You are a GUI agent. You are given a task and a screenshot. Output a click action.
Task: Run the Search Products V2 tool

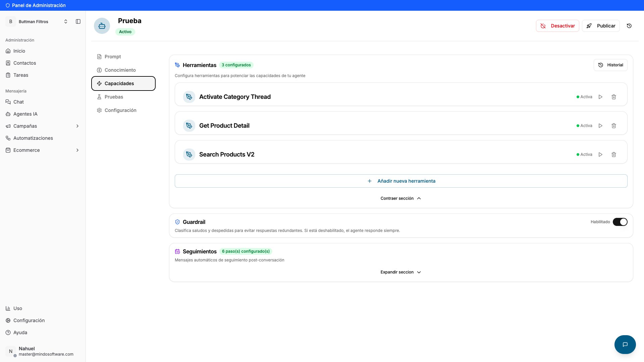(600, 155)
